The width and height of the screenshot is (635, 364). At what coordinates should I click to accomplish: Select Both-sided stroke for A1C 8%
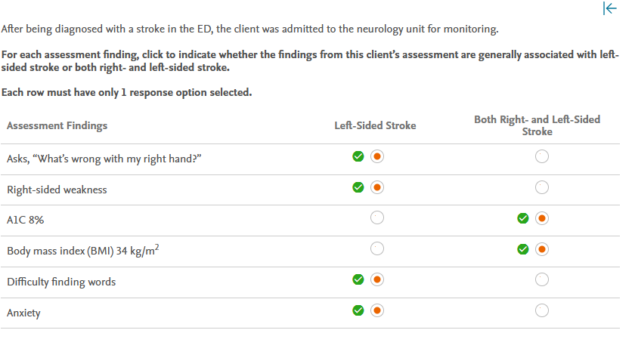[541, 218]
